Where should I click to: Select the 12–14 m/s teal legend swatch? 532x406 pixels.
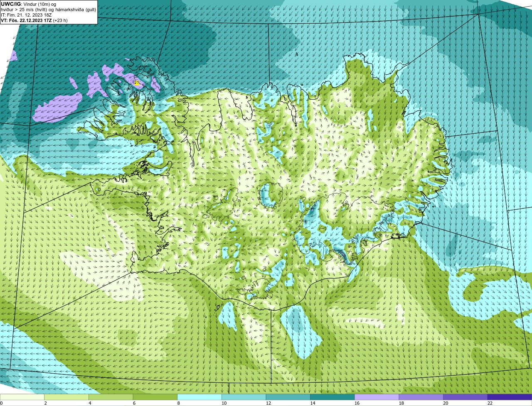[x=288, y=397]
